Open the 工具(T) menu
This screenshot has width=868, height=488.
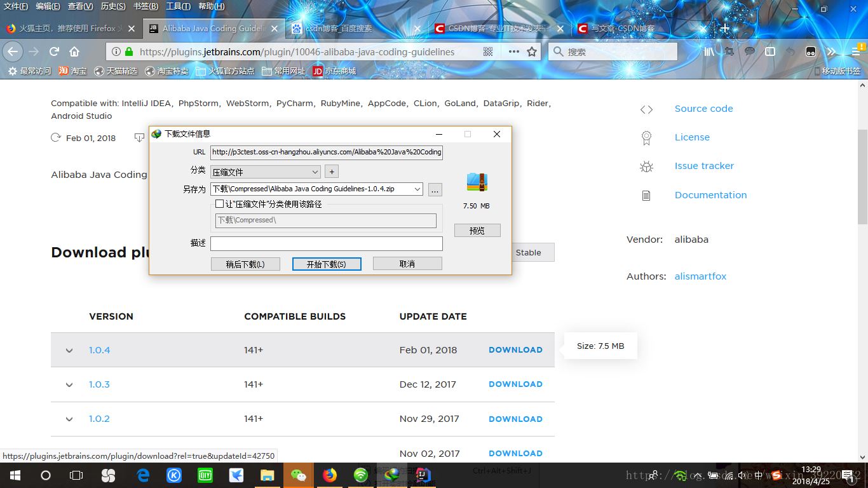click(178, 6)
